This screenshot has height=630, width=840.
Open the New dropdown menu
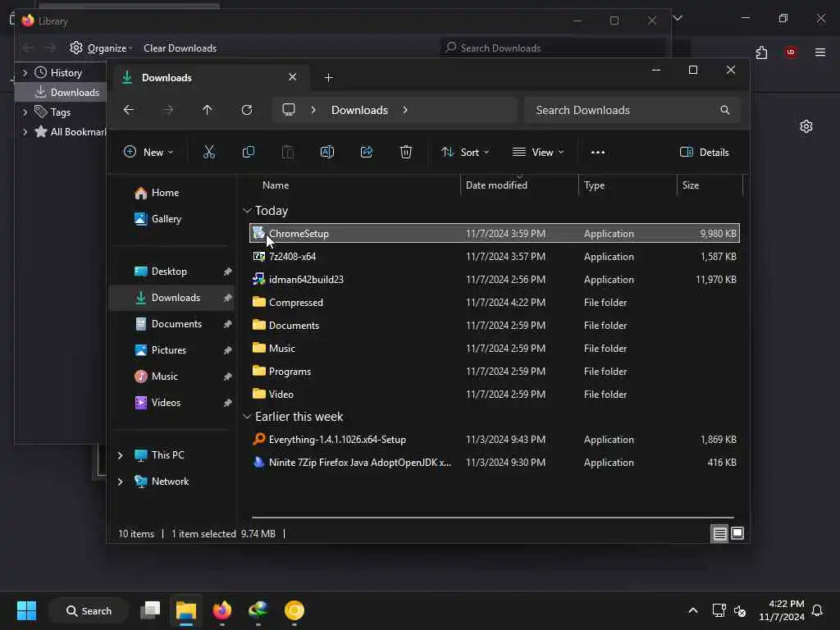148,152
